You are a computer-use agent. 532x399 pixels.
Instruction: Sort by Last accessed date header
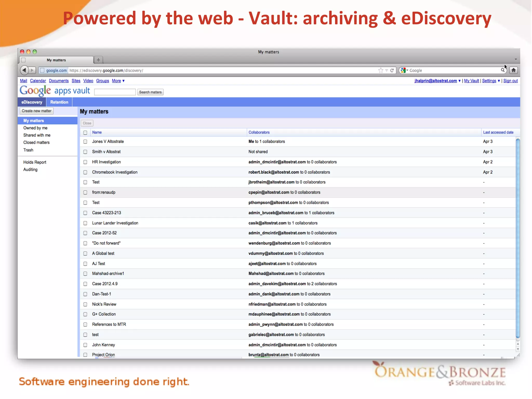[498, 132]
